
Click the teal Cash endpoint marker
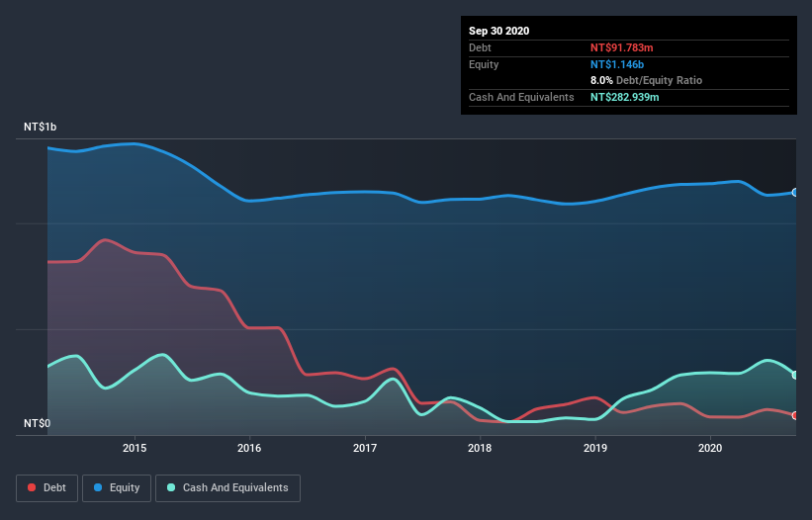(795, 375)
